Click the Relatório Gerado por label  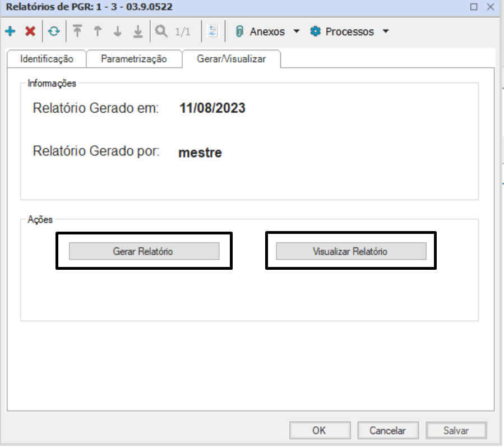(96, 151)
